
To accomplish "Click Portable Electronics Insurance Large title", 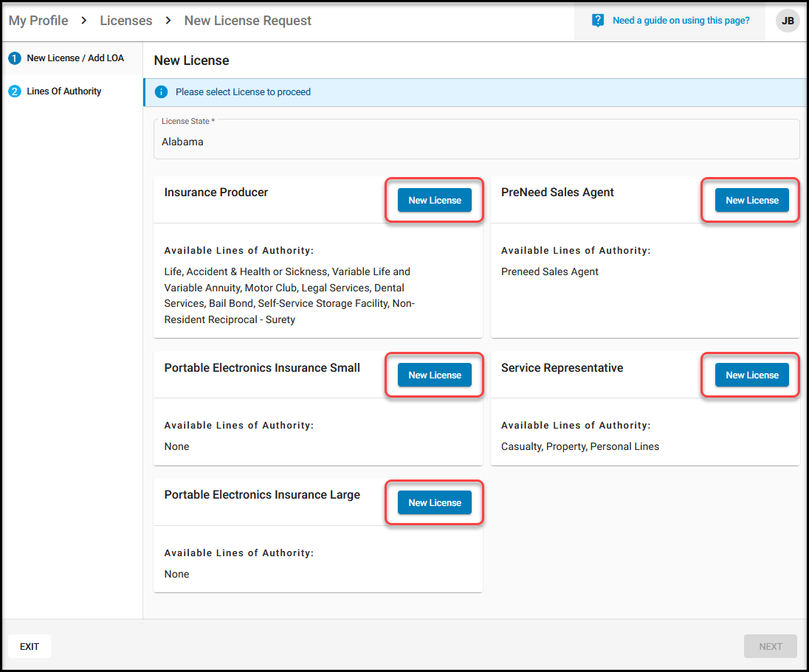I will (262, 494).
